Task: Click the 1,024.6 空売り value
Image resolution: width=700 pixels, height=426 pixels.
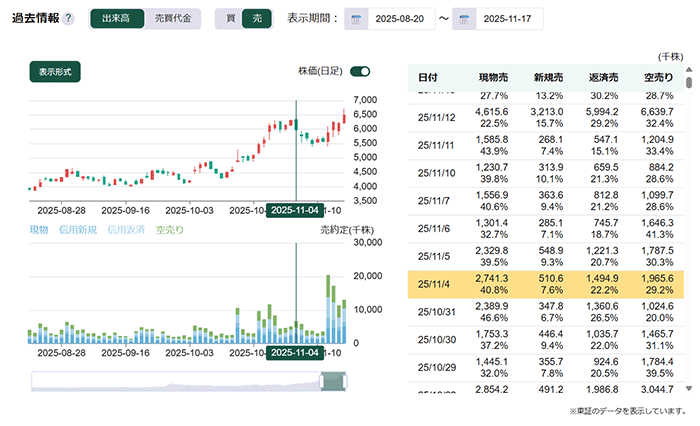Action: (657, 306)
